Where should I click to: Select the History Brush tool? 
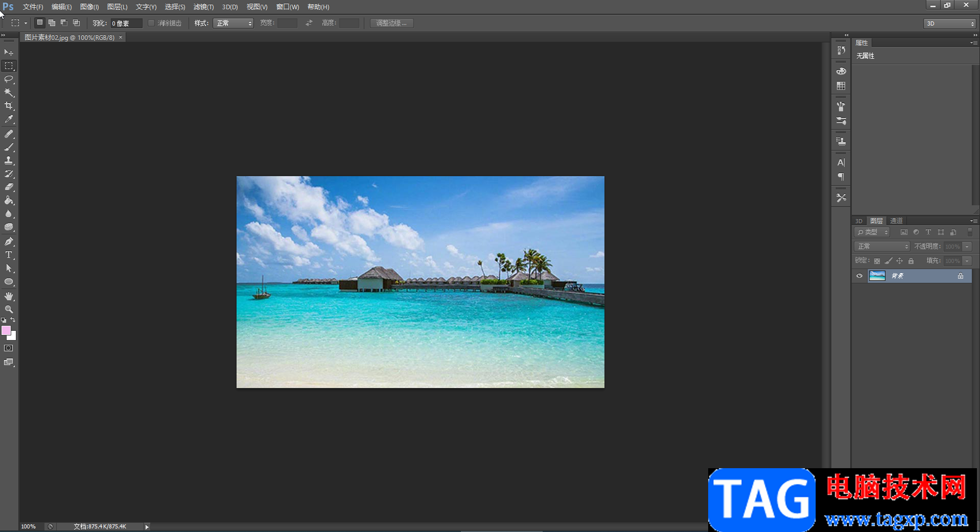tap(9, 174)
